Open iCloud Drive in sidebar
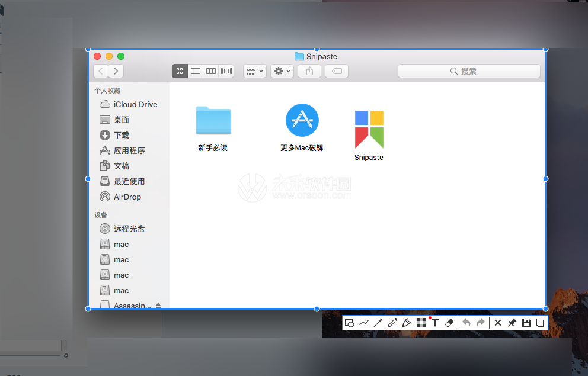The height and width of the screenshot is (376, 588). pyautogui.click(x=128, y=104)
